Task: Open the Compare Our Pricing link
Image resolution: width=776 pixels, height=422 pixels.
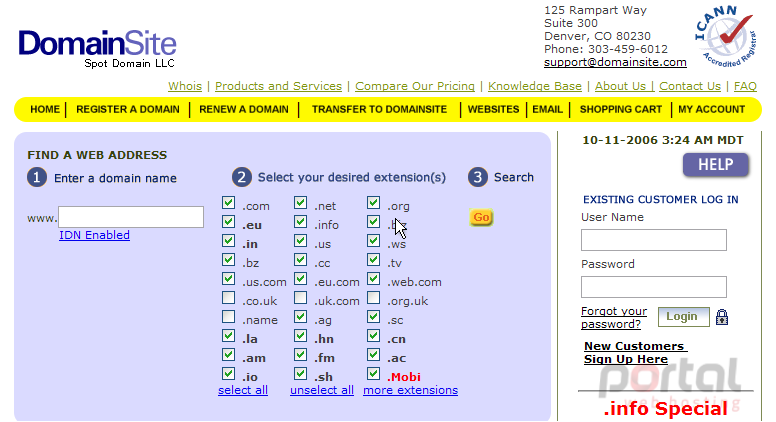Action: [415, 86]
